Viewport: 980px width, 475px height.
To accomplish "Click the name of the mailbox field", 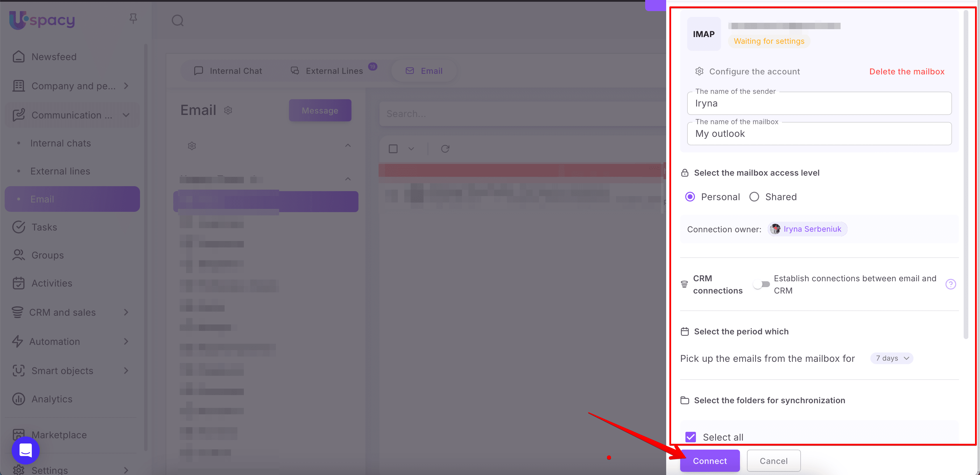I will click(x=819, y=134).
